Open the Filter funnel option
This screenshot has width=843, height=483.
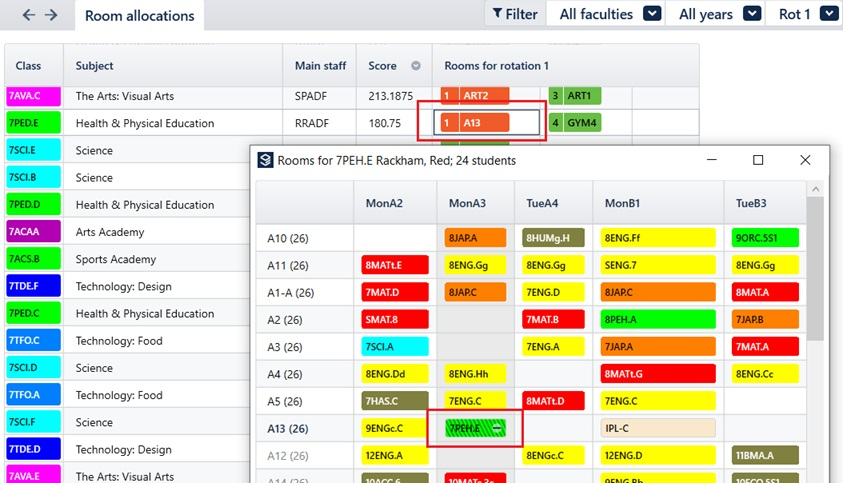(x=515, y=14)
